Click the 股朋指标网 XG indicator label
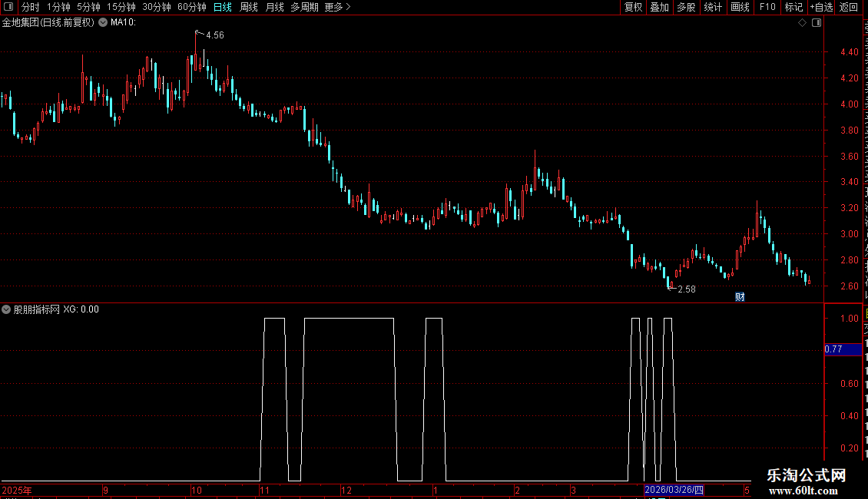Viewport: 868px width, 499px height. tap(56, 309)
